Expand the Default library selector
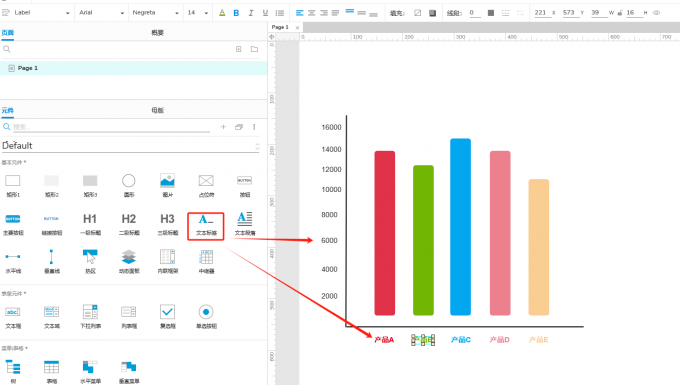 (x=131, y=146)
